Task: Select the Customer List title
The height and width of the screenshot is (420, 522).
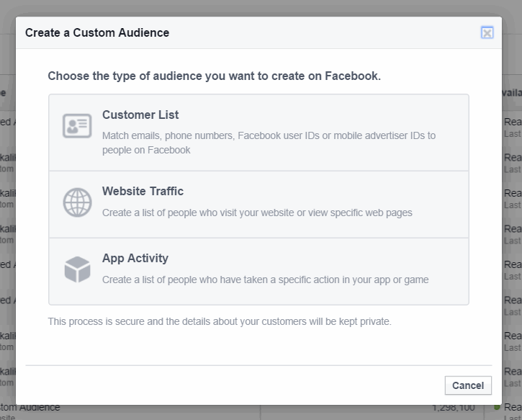Action: [x=140, y=115]
